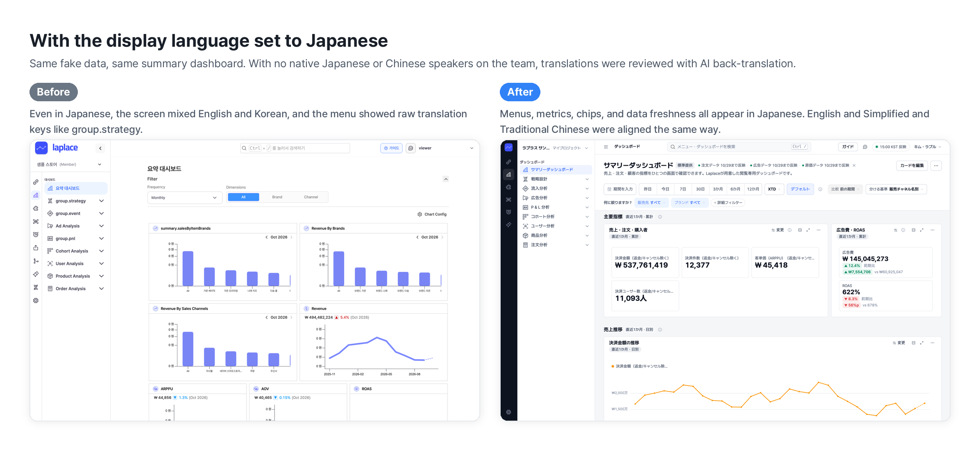Click the ガイド button
This screenshot has width=980, height=451.
coord(848,147)
